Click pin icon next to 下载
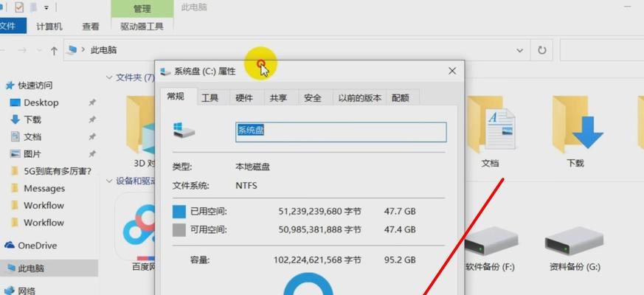644x295 pixels. tap(92, 119)
